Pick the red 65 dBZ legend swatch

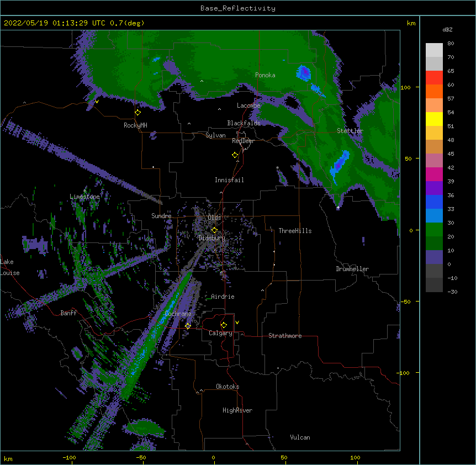tap(434, 77)
